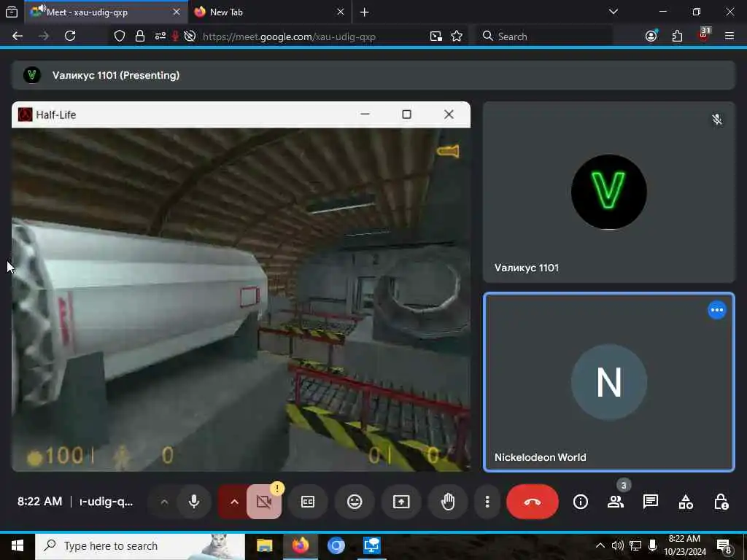Reload the current Meet page
747x560 pixels.
click(x=70, y=36)
